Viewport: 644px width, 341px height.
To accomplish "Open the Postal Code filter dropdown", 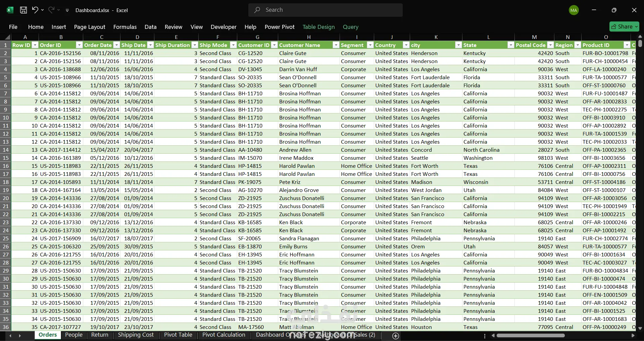I will pos(550,45).
